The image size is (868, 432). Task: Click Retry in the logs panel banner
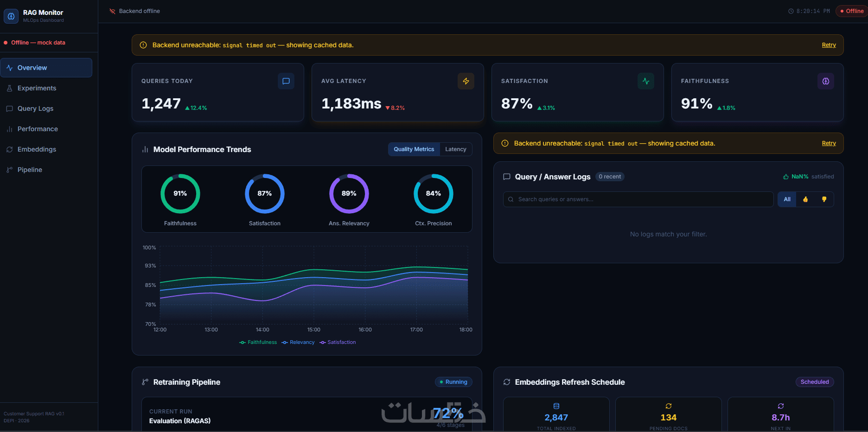pyautogui.click(x=829, y=143)
